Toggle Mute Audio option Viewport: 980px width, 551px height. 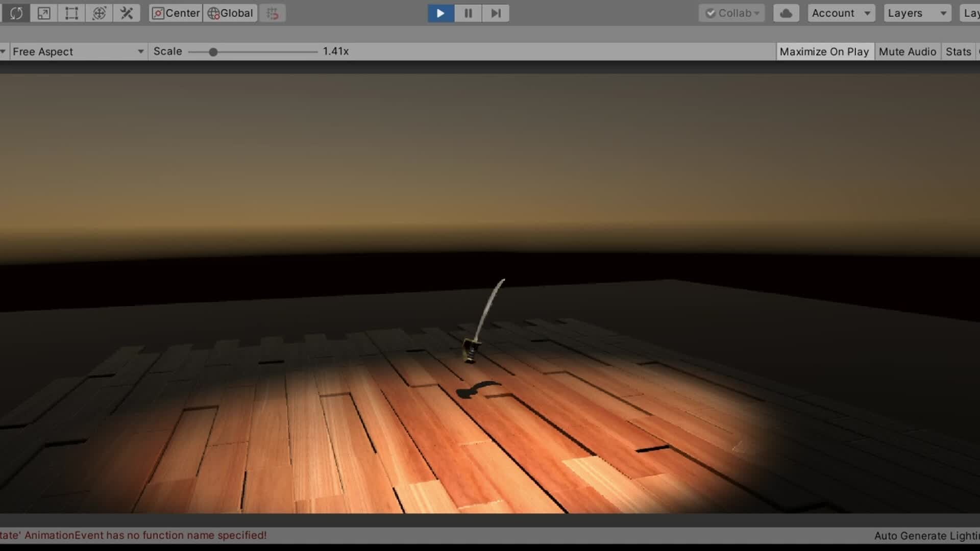click(907, 52)
